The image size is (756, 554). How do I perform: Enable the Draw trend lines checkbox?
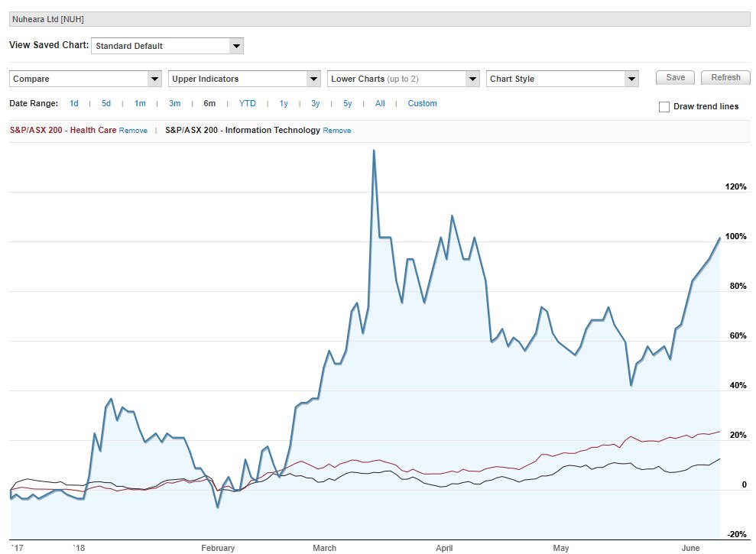click(664, 106)
